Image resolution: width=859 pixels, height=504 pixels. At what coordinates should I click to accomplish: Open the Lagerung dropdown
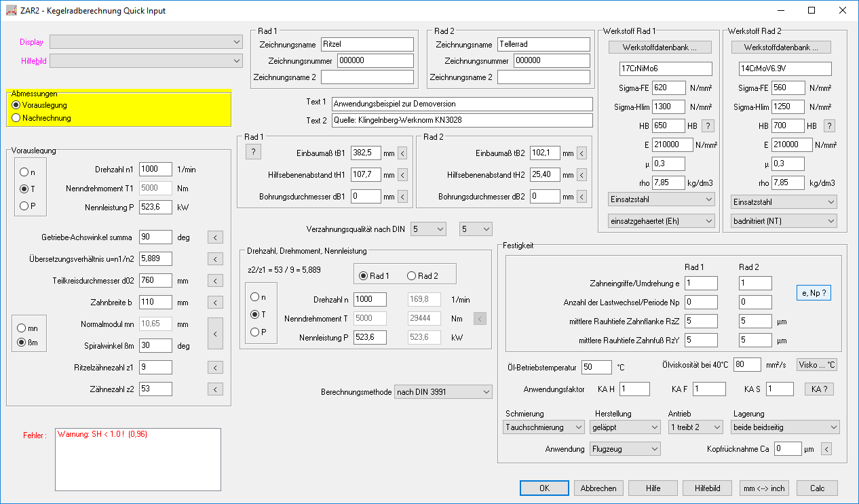785,427
